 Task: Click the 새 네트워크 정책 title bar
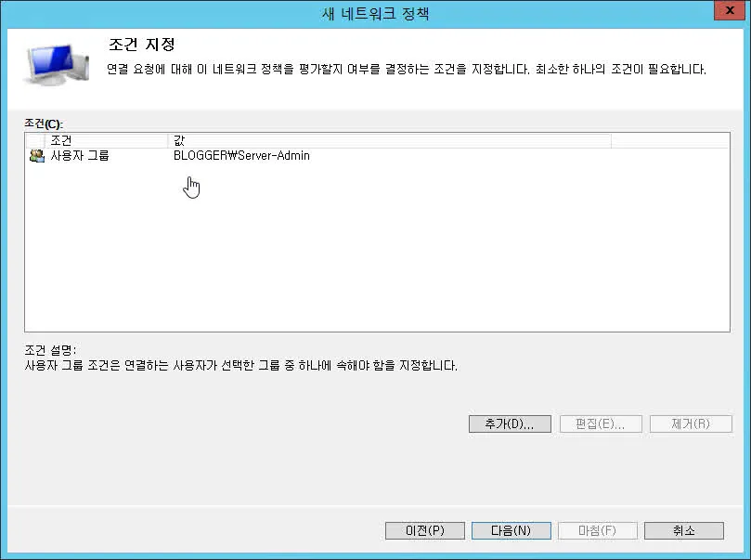point(375,13)
